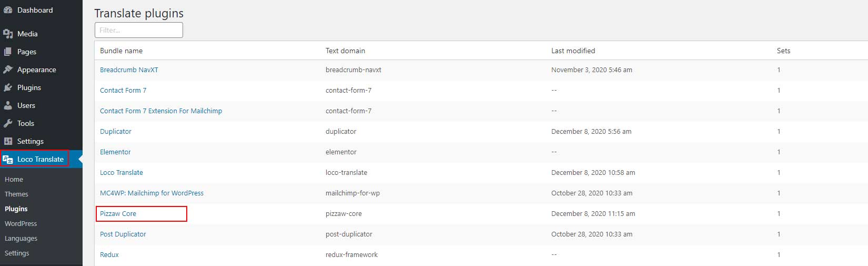The width and height of the screenshot is (868, 266).
Task: Click the Appearance paintbrush icon
Action: 8,70
